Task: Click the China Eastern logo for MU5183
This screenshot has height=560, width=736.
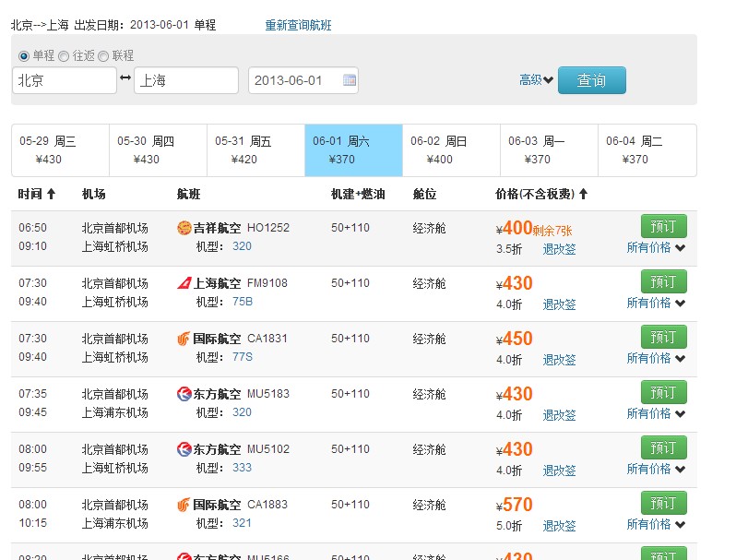Action: pyautogui.click(x=184, y=394)
